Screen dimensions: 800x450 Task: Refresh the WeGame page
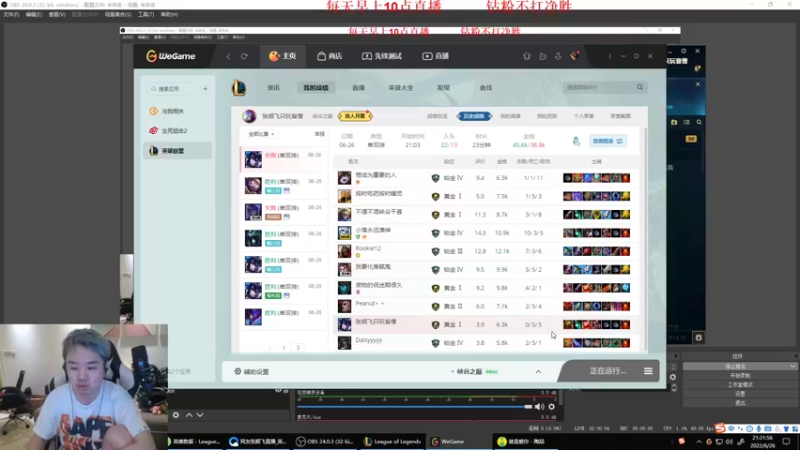(244, 56)
